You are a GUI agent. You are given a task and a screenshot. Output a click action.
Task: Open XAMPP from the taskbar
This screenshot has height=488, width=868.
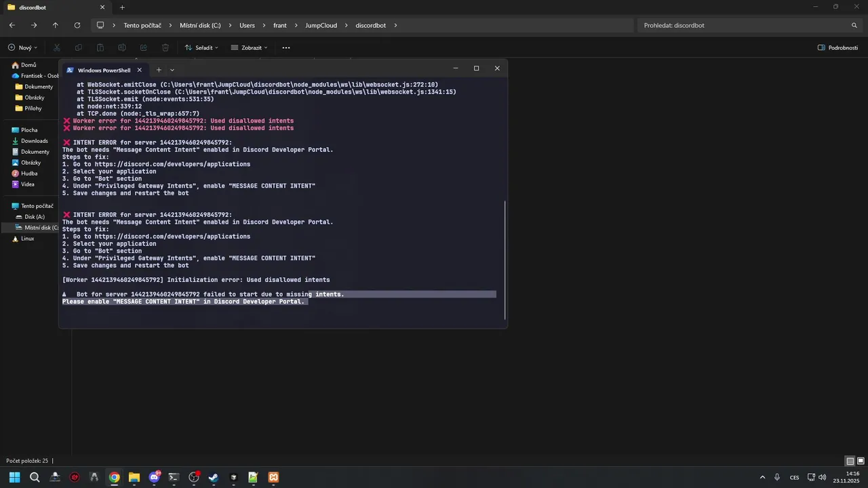pos(273,477)
